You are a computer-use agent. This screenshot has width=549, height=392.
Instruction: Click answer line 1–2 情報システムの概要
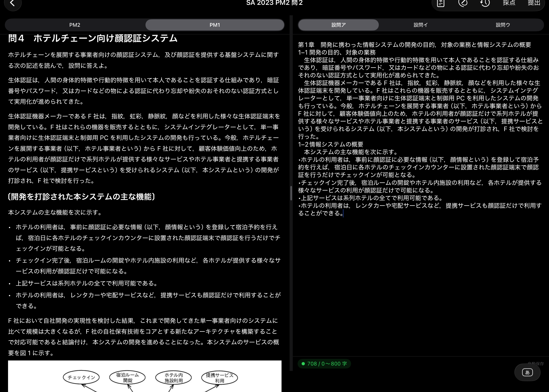pos(331,144)
